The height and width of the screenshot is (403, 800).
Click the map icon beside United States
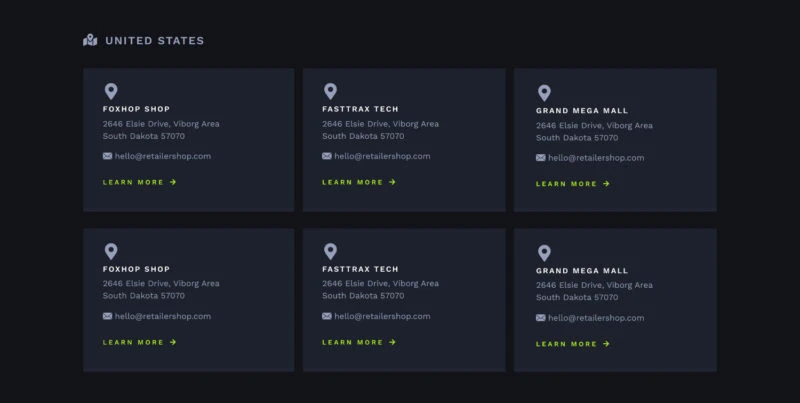coord(90,40)
